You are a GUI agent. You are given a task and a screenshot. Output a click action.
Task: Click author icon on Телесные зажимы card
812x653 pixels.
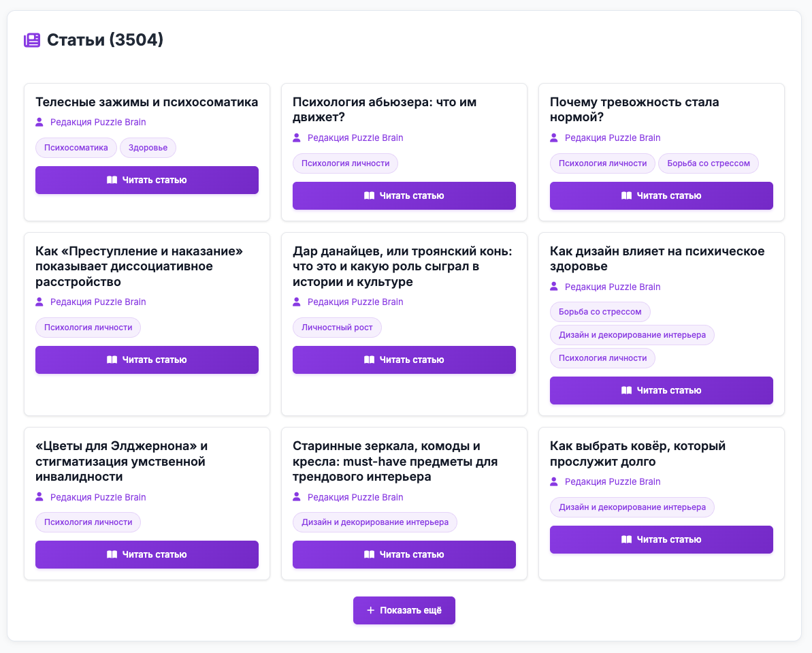click(39, 123)
